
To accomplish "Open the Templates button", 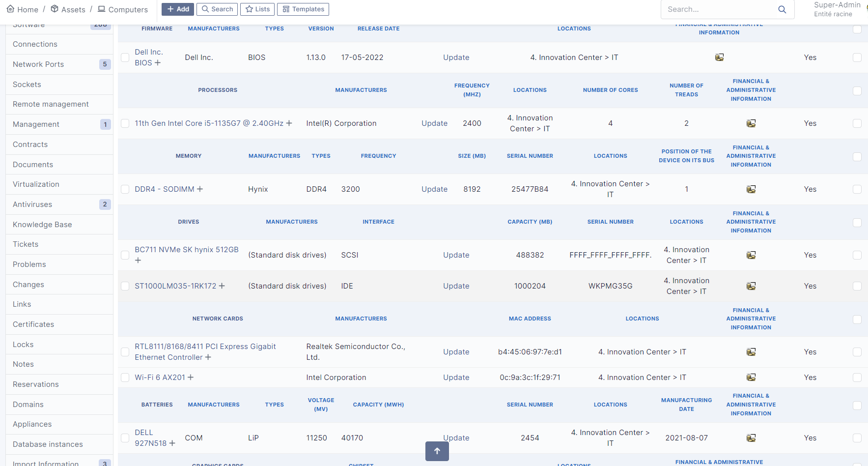I will [303, 9].
